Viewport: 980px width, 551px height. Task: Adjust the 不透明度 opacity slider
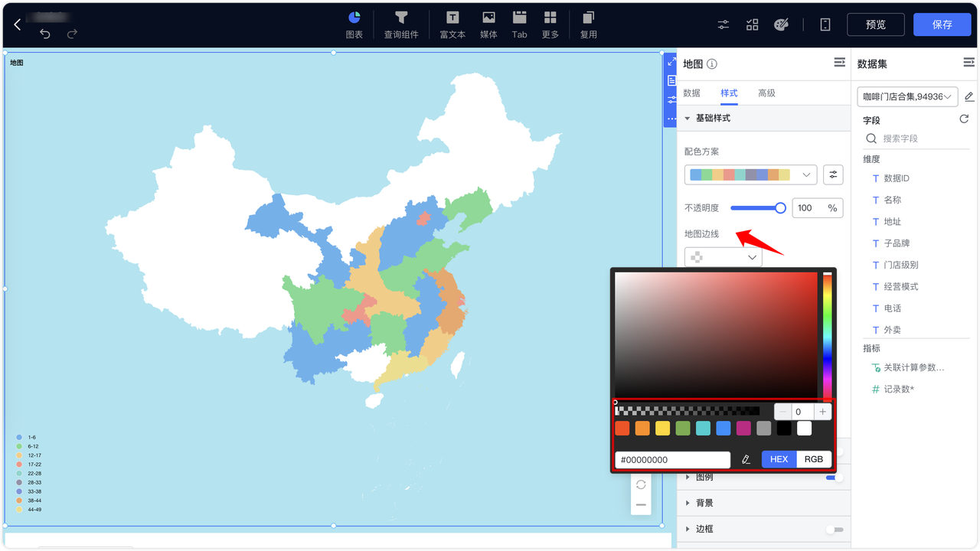pos(756,208)
